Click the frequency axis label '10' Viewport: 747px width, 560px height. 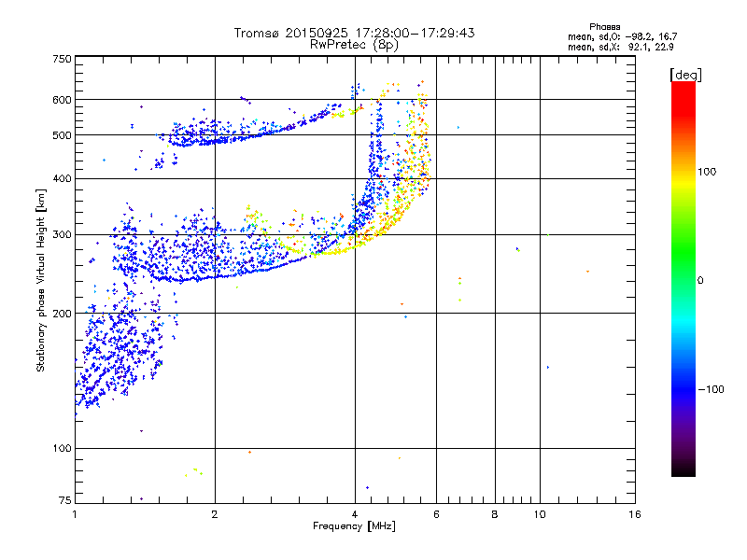point(540,514)
